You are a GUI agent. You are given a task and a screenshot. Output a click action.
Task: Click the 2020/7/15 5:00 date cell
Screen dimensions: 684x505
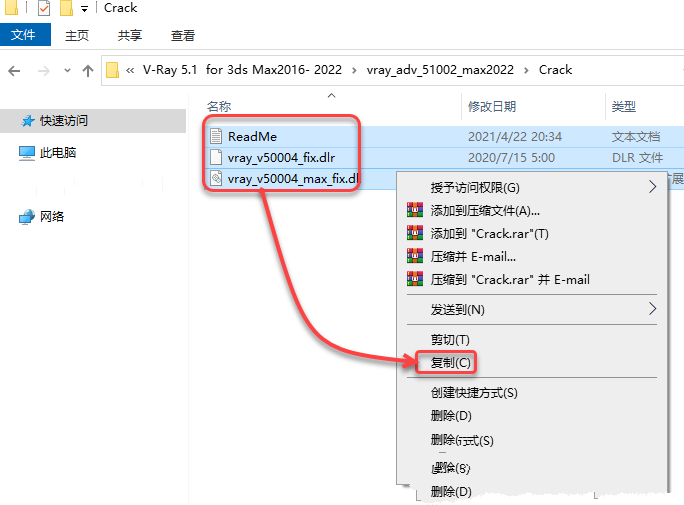(x=511, y=157)
